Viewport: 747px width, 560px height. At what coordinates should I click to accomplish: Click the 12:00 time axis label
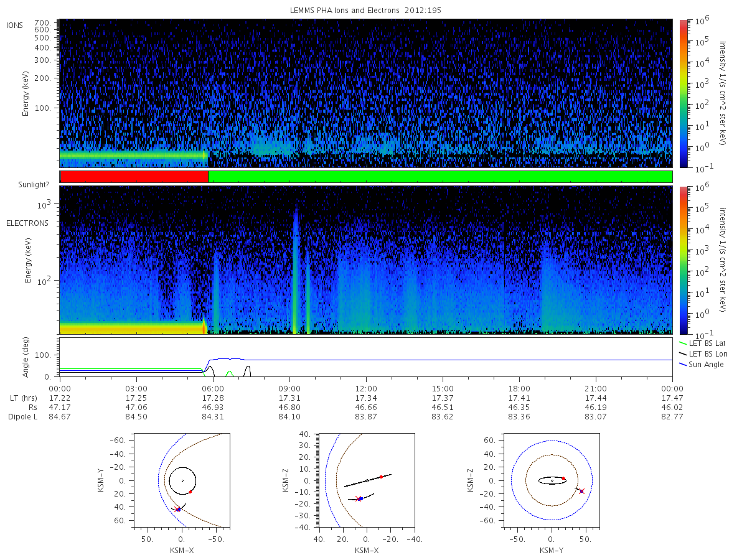(366, 388)
